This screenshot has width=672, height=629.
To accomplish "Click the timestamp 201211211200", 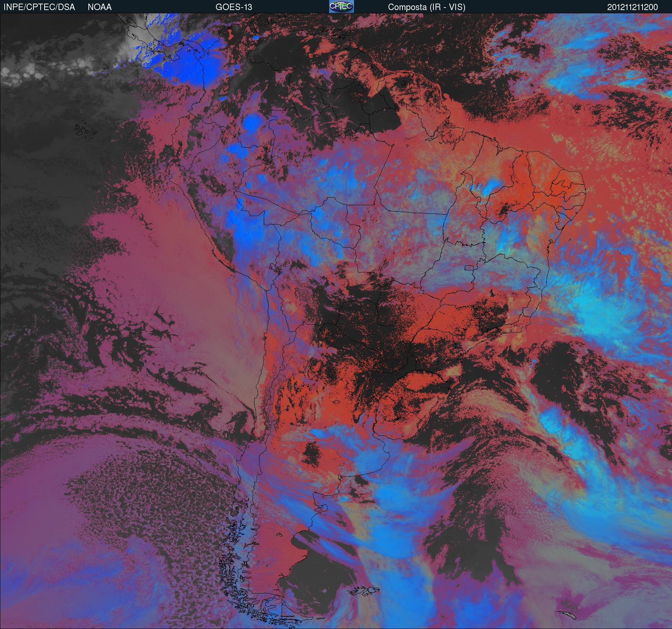I will 633,7.
